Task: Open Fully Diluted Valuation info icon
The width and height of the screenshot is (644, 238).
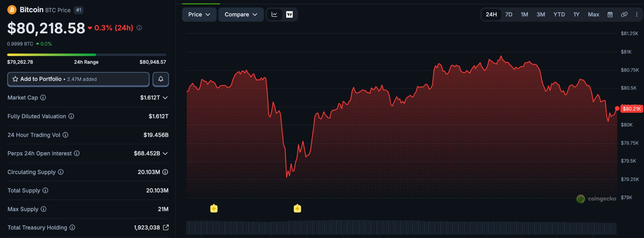Action: pyautogui.click(x=71, y=116)
